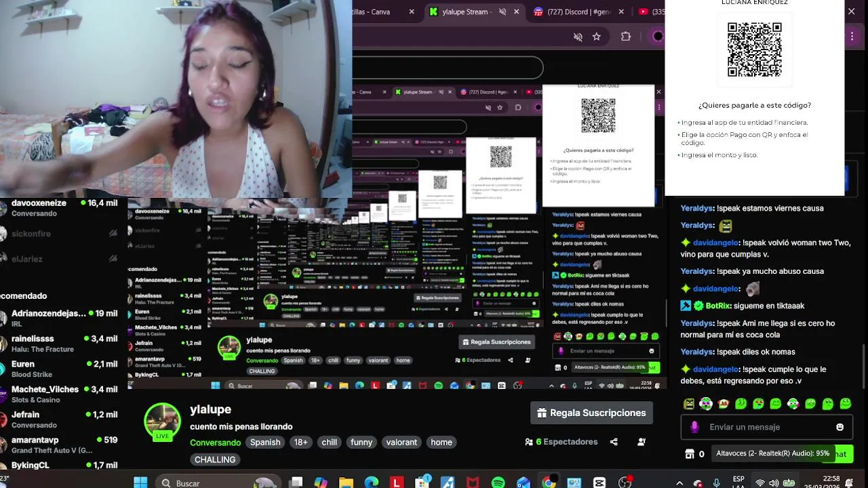Viewport: 868px width, 488px height.
Task: Click the ylalupe LIVE avatar
Action: [x=162, y=421]
